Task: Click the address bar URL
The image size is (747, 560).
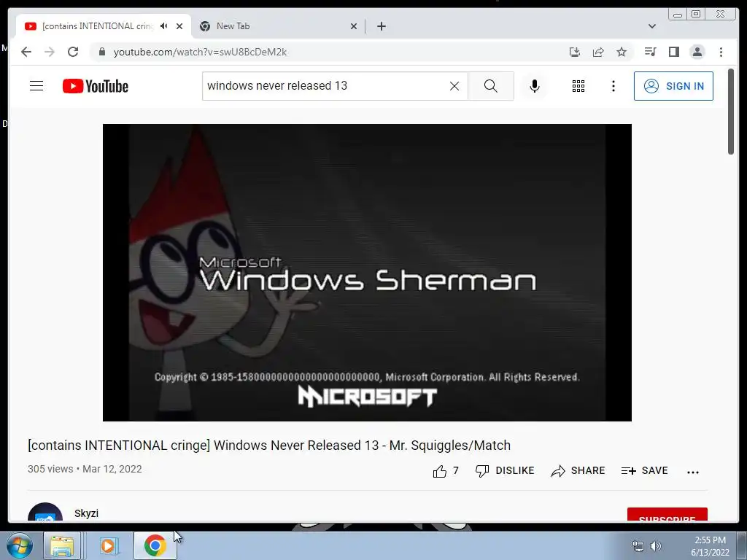Action: click(200, 52)
